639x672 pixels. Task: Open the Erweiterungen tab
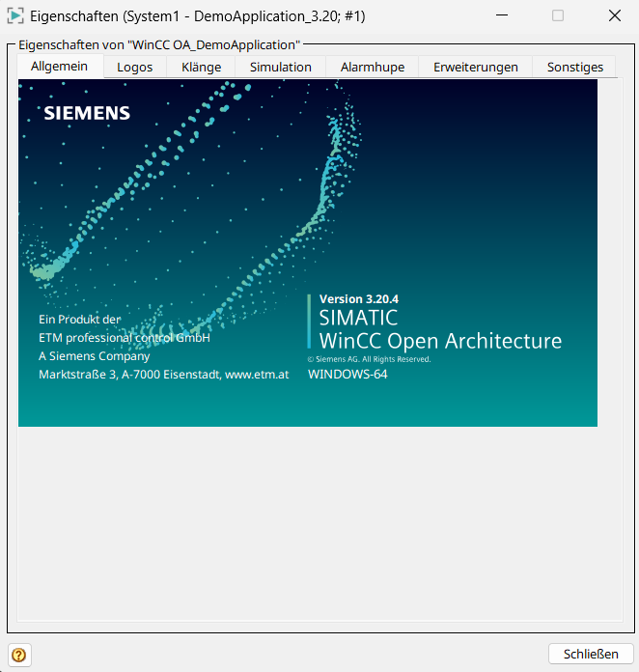(x=476, y=68)
